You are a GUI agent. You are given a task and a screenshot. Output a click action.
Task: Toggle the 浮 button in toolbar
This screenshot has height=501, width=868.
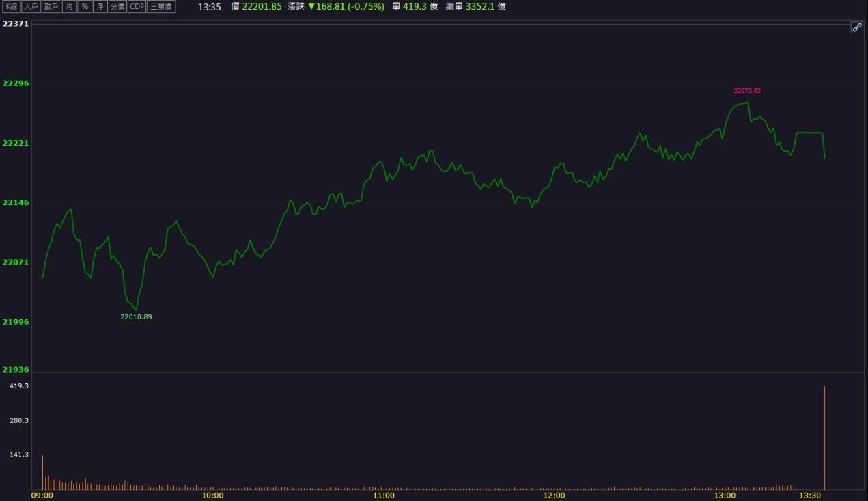(100, 6)
